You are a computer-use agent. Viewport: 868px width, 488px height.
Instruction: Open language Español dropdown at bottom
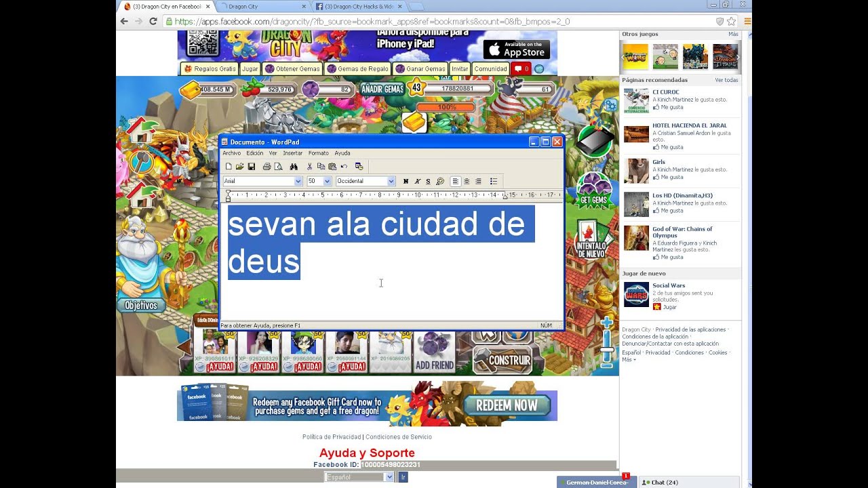(359, 477)
